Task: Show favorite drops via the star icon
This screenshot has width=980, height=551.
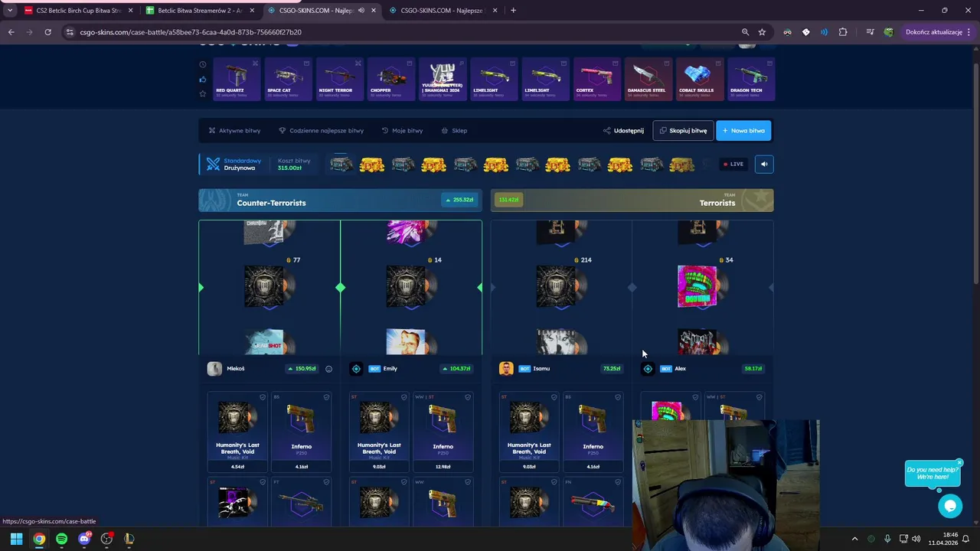Action: (x=203, y=93)
